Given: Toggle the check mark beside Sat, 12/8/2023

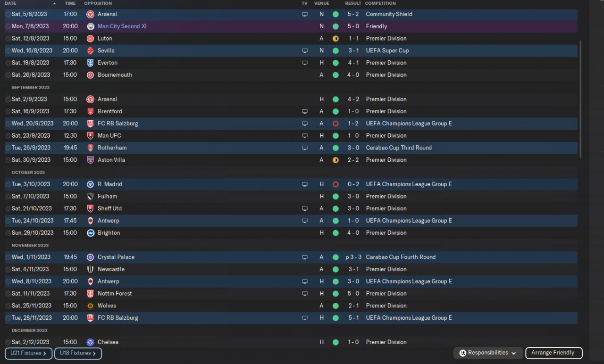Looking at the screenshot, I should (x=8, y=39).
